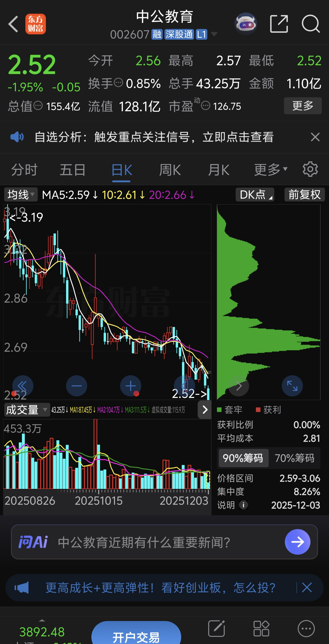The width and height of the screenshot is (329, 644).
Task: Tap the green 套牢 legend
Action: [230, 410]
